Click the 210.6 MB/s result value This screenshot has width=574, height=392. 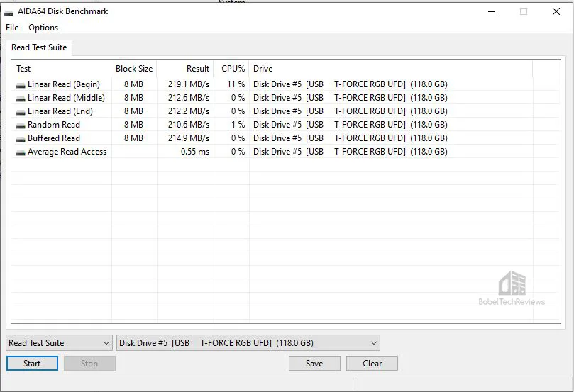pyautogui.click(x=189, y=125)
